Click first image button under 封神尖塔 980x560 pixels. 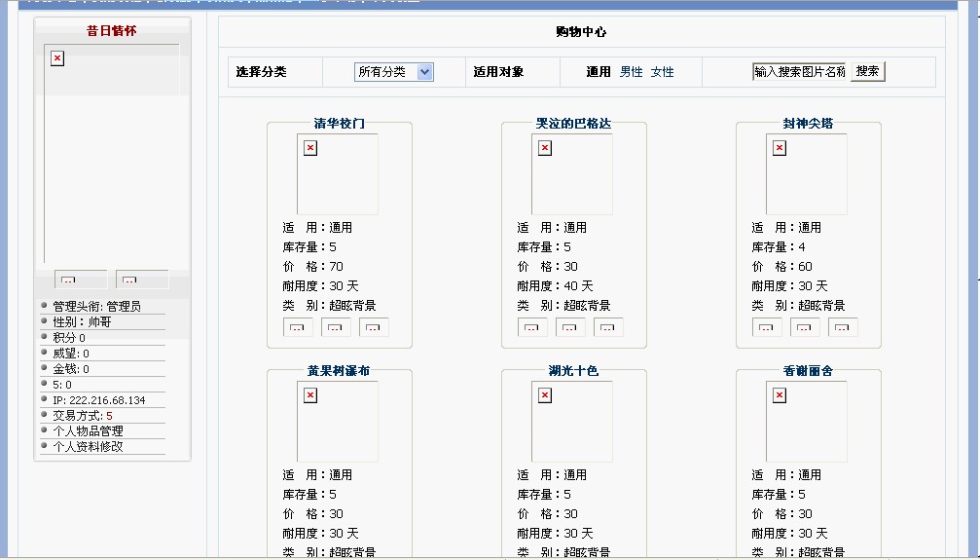(x=767, y=327)
